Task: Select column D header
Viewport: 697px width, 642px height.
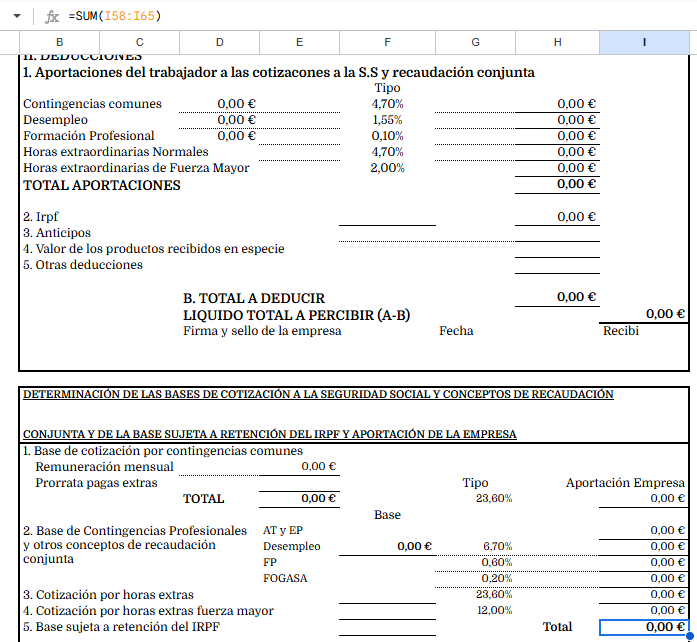Action: [x=220, y=42]
